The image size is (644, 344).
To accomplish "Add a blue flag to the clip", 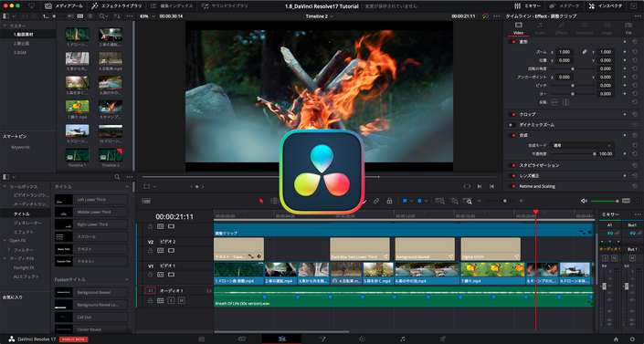I will coord(405,201).
